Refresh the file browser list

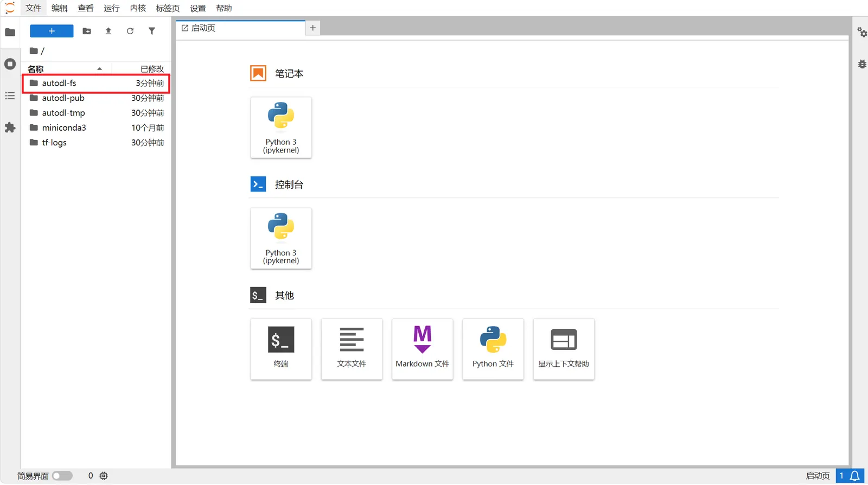point(130,31)
